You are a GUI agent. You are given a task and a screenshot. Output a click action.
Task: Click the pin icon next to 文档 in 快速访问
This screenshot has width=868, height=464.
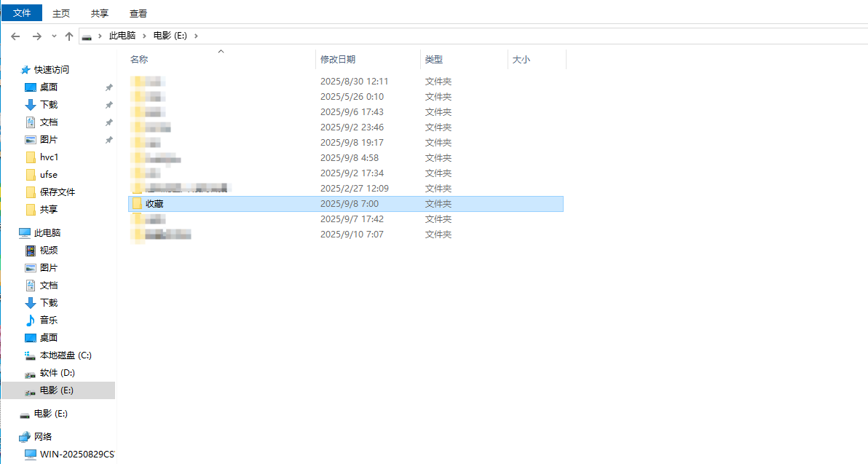pyautogui.click(x=109, y=122)
